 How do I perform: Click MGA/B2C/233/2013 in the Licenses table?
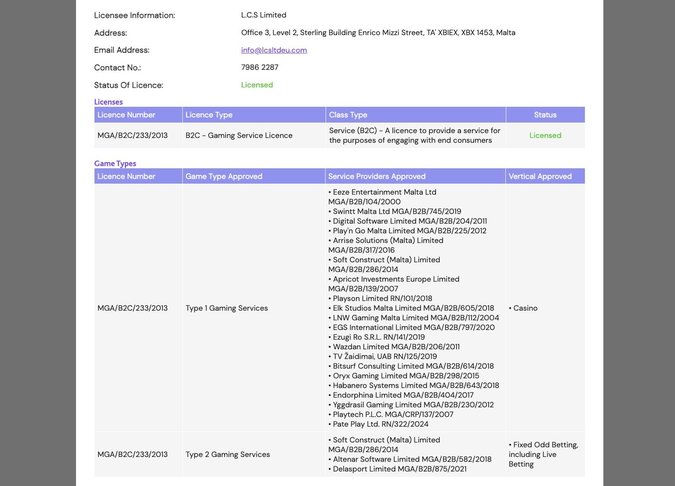[x=132, y=135]
